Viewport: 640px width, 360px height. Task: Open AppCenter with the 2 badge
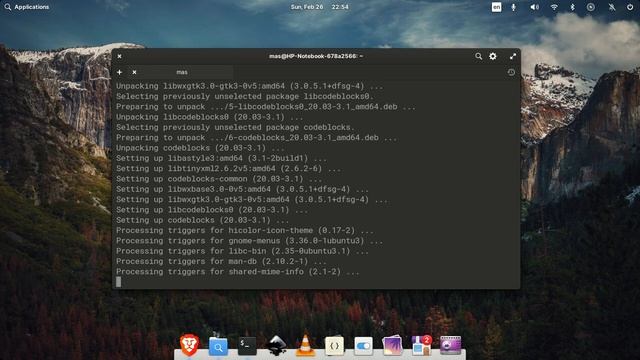tap(421, 346)
